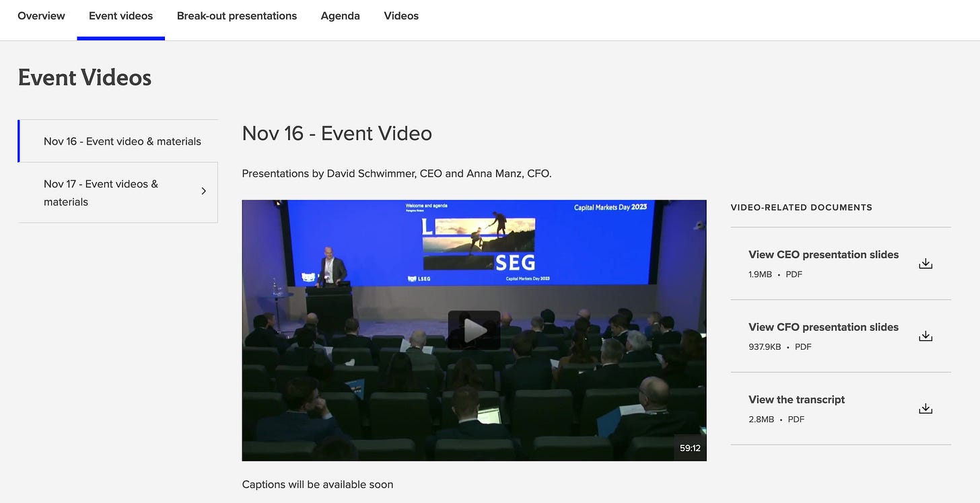Open View CEO presentation slides link
Viewport: 980px width, 503px height.
click(x=823, y=254)
